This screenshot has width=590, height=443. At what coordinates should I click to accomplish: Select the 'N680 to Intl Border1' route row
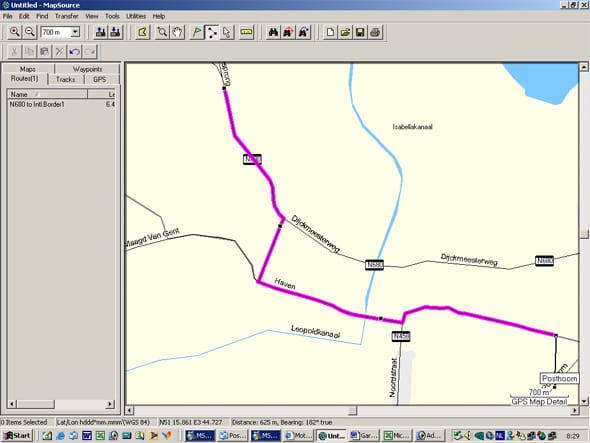point(61,104)
